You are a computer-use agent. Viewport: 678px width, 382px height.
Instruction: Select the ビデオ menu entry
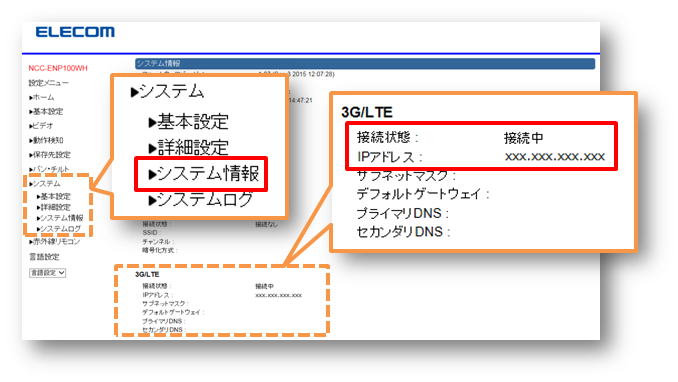41,126
